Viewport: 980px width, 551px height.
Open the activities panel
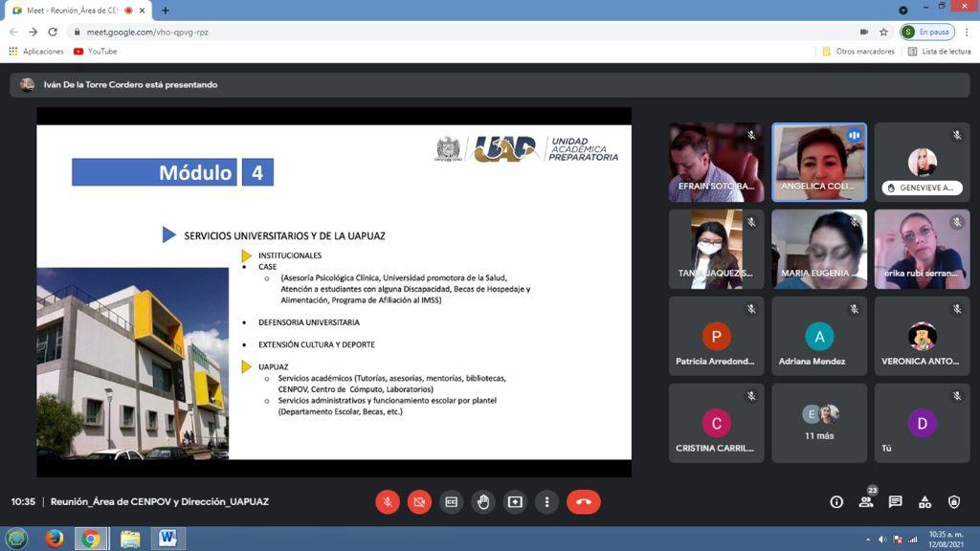(924, 501)
